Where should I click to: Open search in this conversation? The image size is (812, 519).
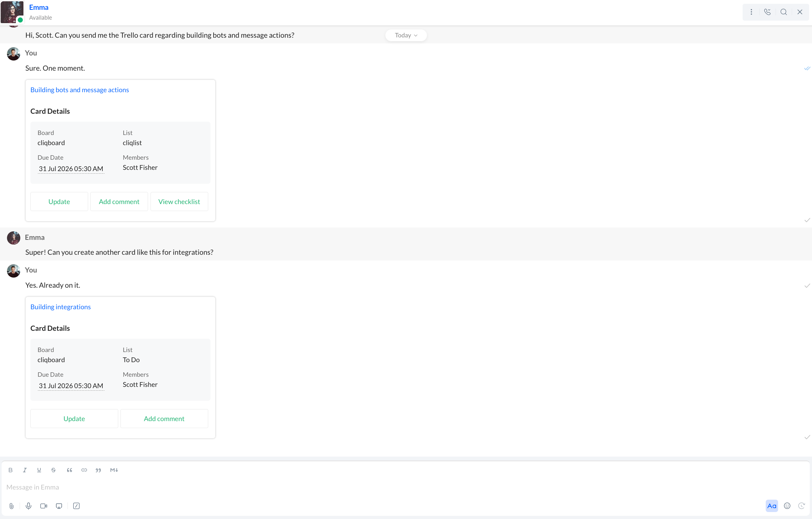click(x=784, y=12)
